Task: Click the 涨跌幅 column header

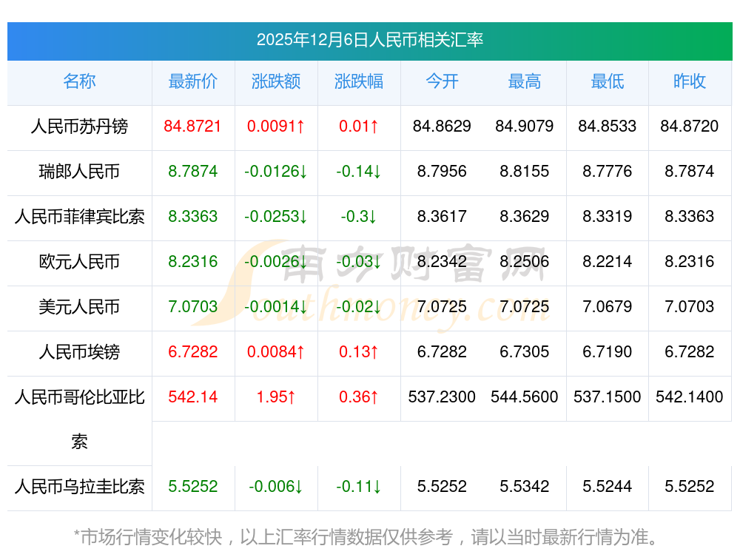Action: point(359,81)
